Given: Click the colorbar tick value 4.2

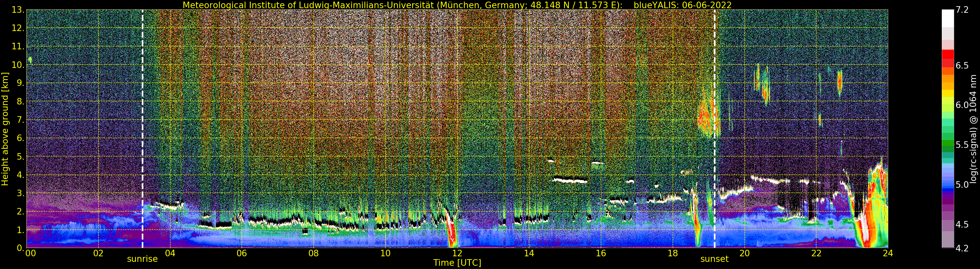Looking at the screenshot, I should (x=962, y=248).
